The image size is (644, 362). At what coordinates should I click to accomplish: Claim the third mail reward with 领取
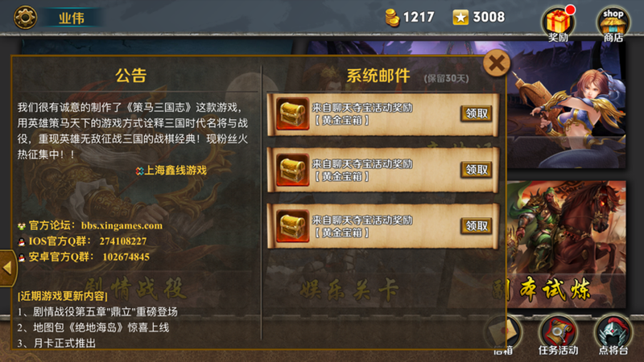[x=477, y=226]
